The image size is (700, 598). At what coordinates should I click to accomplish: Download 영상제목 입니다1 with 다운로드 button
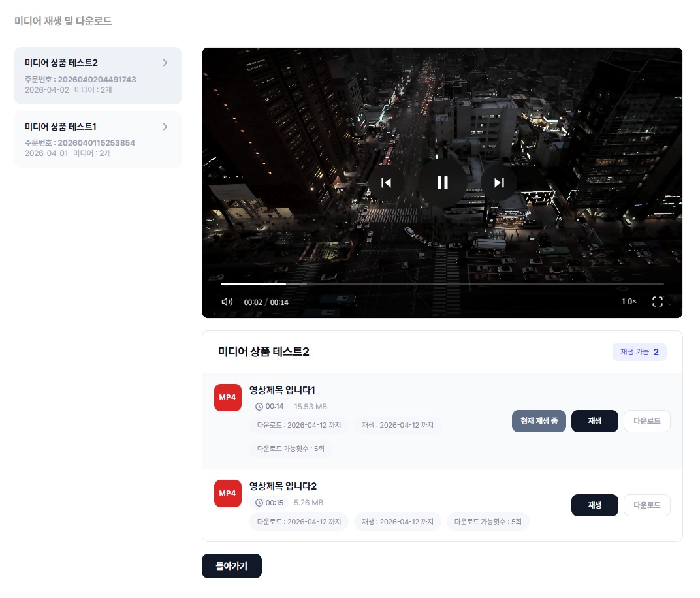(646, 421)
